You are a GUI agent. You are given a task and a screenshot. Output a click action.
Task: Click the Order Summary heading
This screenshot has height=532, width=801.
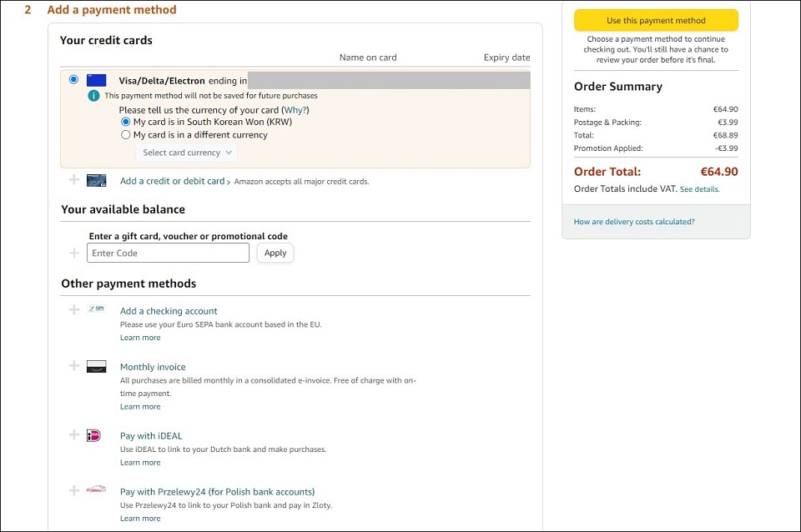[618, 86]
